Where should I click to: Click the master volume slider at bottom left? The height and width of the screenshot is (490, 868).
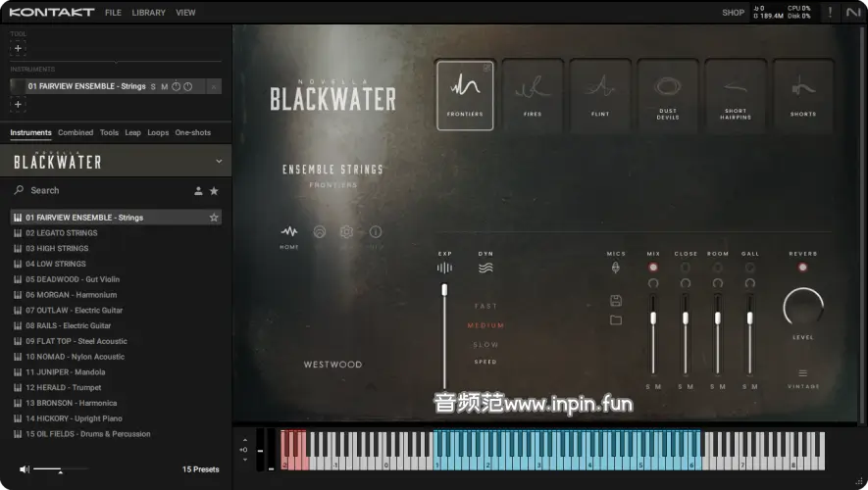point(60,469)
